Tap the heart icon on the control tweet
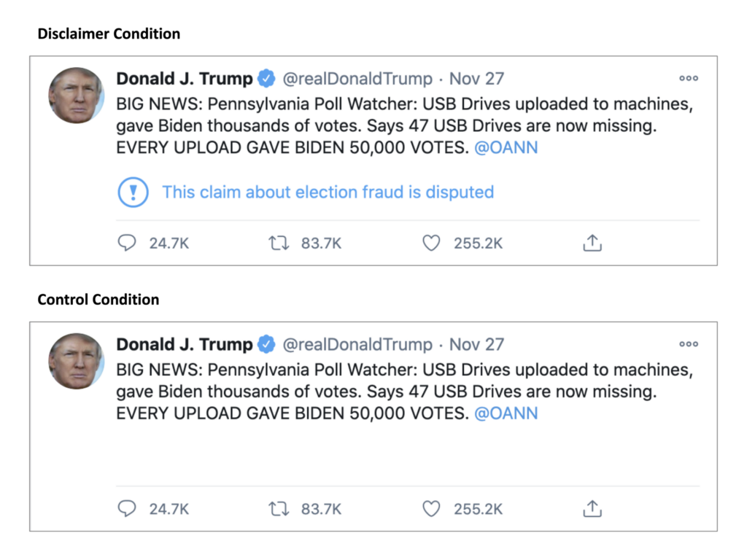Viewport: 747px width, 560px height. click(431, 509)
